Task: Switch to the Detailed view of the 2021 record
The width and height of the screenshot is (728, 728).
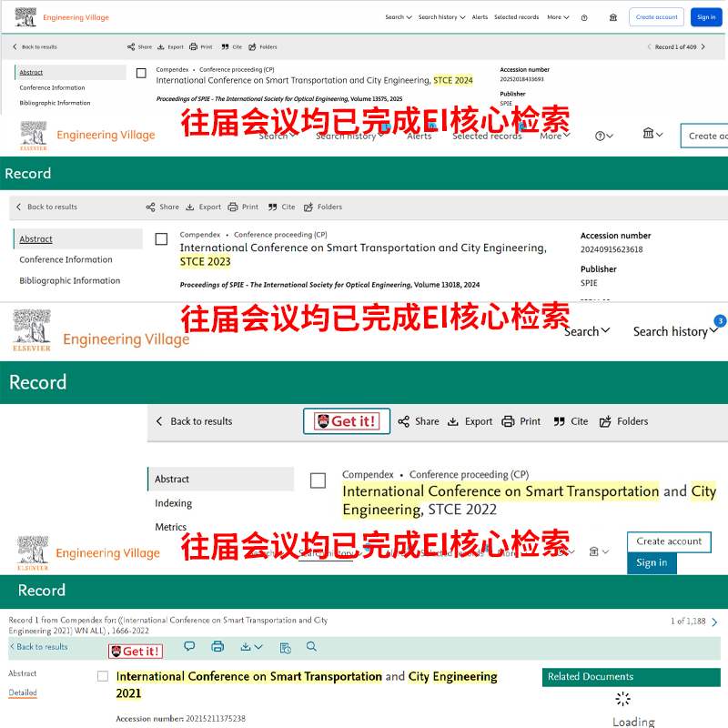Action: [x=23, y=693]
